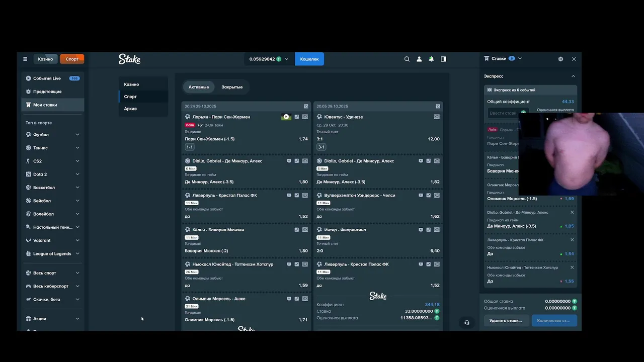Open stream icon for Вулверхэмптон Уондерерс - Челси
Screen dimensions: 644x362
point(421,195)
